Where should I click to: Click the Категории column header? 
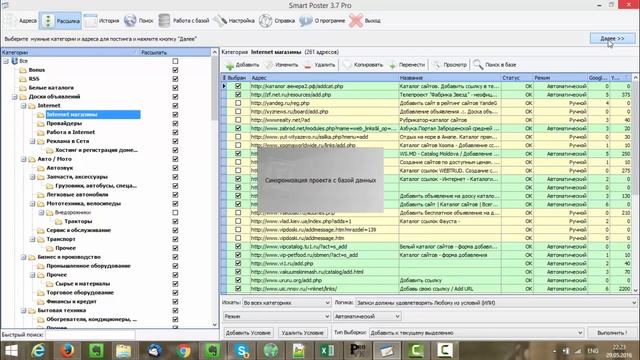click(70, 52)
